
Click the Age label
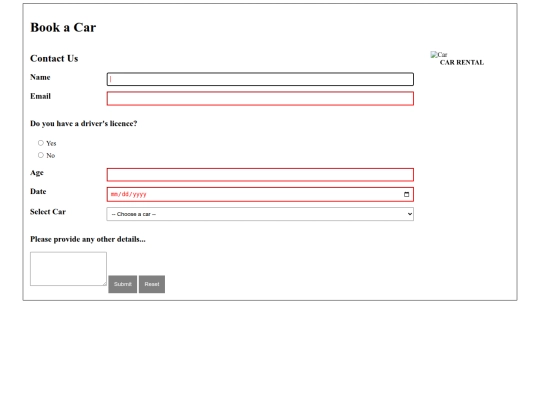point(37,173)
